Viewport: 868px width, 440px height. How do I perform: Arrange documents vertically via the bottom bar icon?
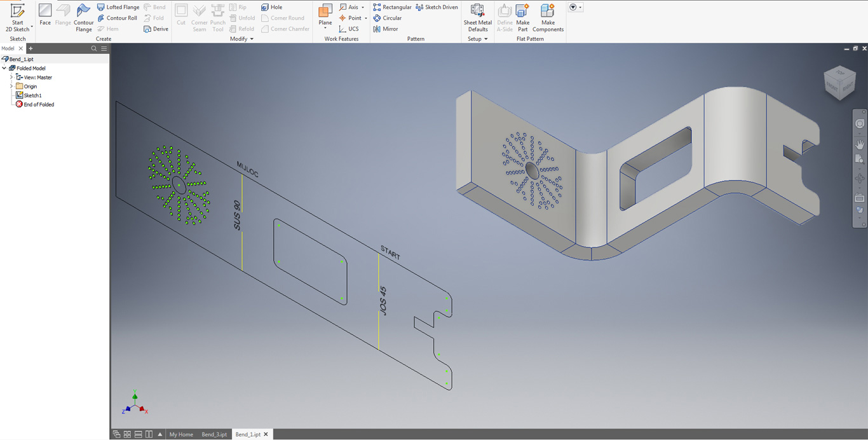[x=149, y=434]
